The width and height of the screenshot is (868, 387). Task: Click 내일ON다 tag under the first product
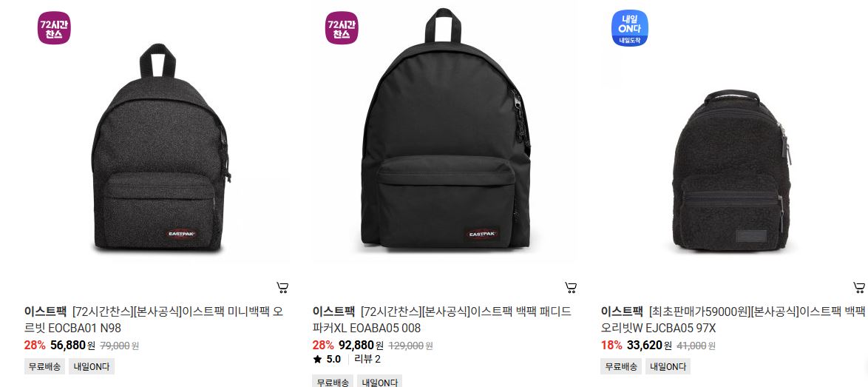[x=92, y=366]
